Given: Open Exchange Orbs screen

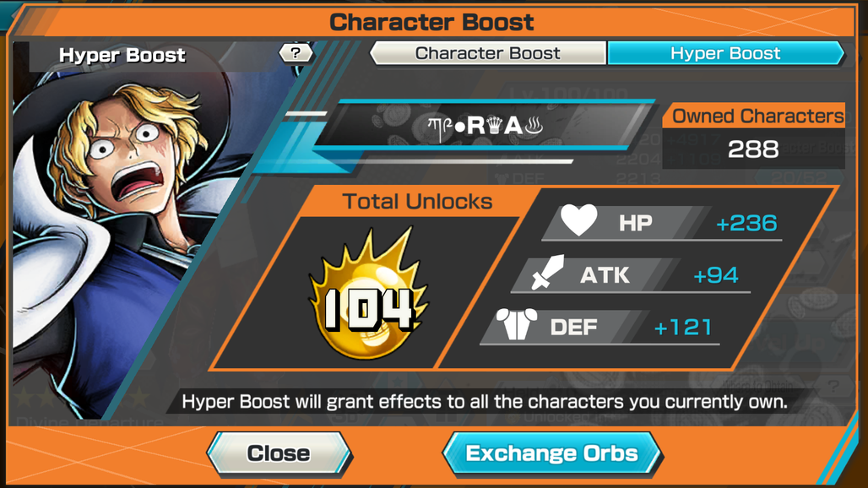Looking at the screenshot, I should (552, 453).
